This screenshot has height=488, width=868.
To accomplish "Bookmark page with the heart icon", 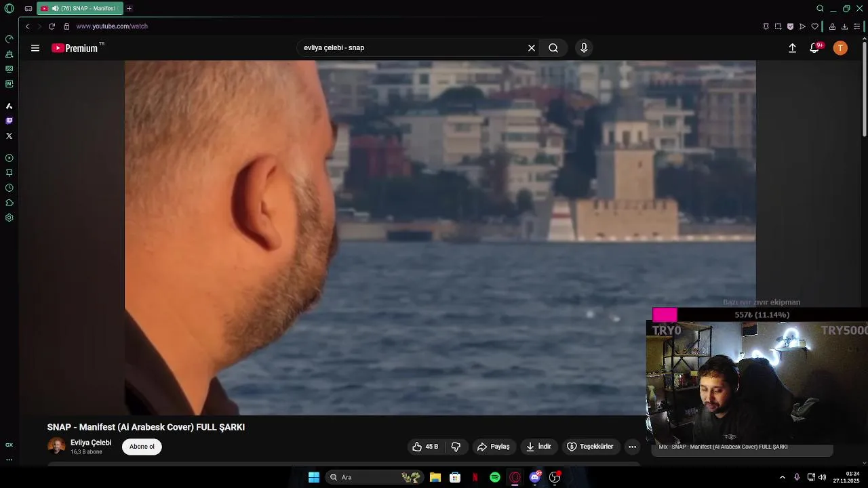I will click(814, 26).
